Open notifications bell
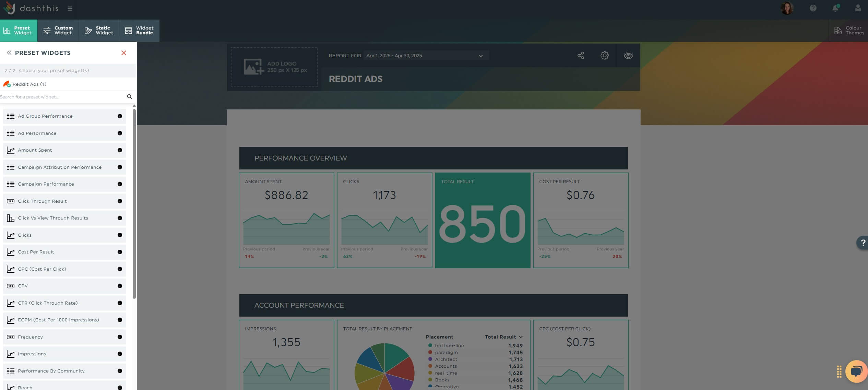 click(835, 8)
